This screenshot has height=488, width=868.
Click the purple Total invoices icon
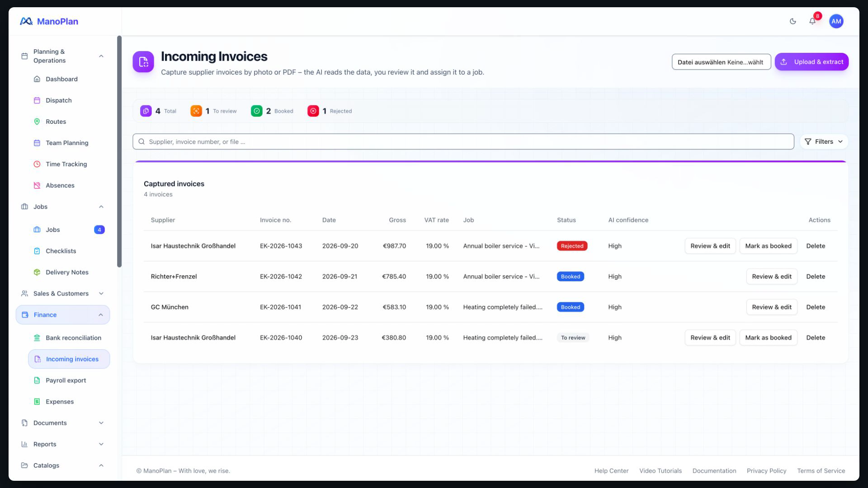146,111
